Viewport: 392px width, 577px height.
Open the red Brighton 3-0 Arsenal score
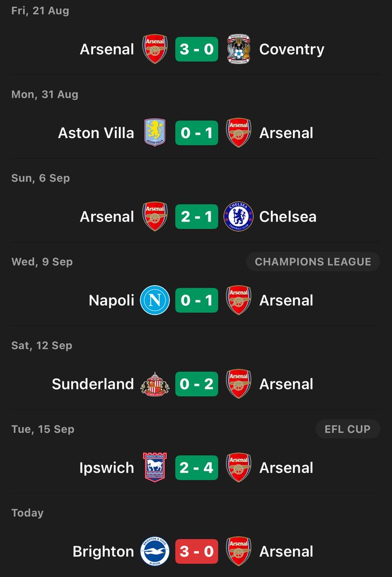coord(197,551)
